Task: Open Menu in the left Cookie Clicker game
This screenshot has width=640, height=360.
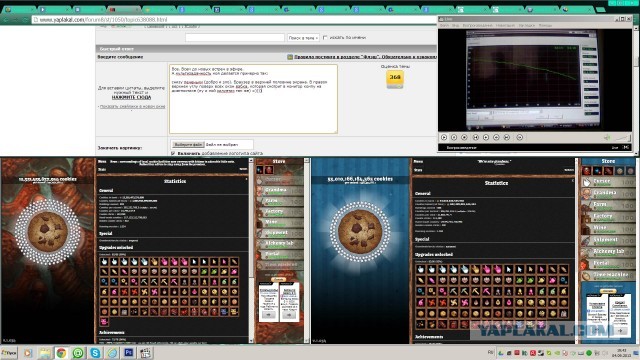Action: tap(102, 162)
